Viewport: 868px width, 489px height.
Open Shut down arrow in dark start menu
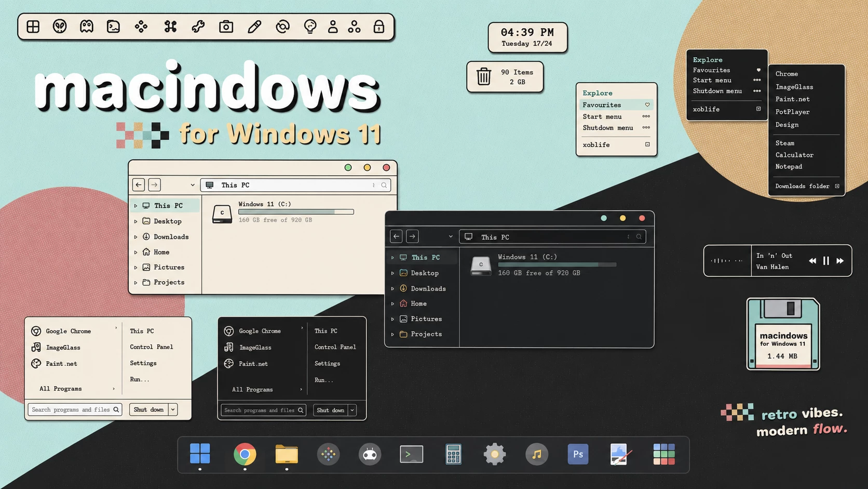coord(352,410)
